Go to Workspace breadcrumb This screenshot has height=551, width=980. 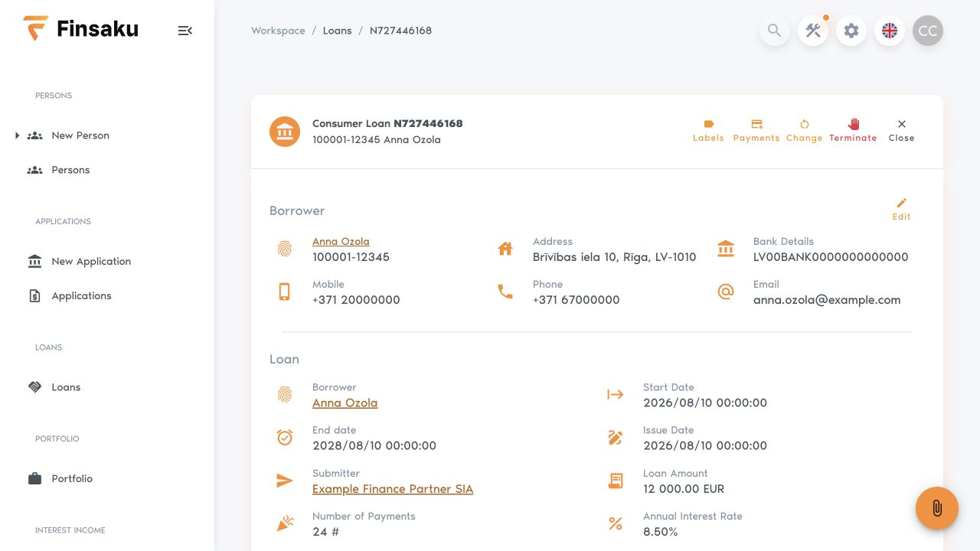click(278, 31)
